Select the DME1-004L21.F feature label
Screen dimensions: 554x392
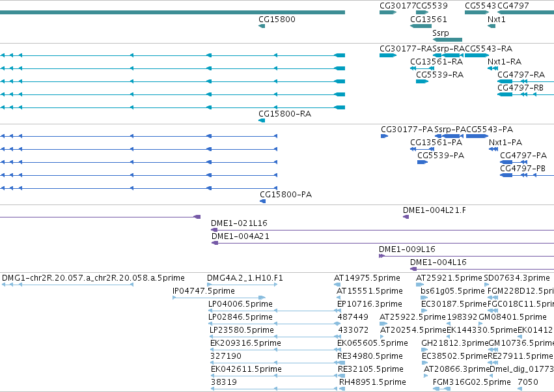click(434, 210)
